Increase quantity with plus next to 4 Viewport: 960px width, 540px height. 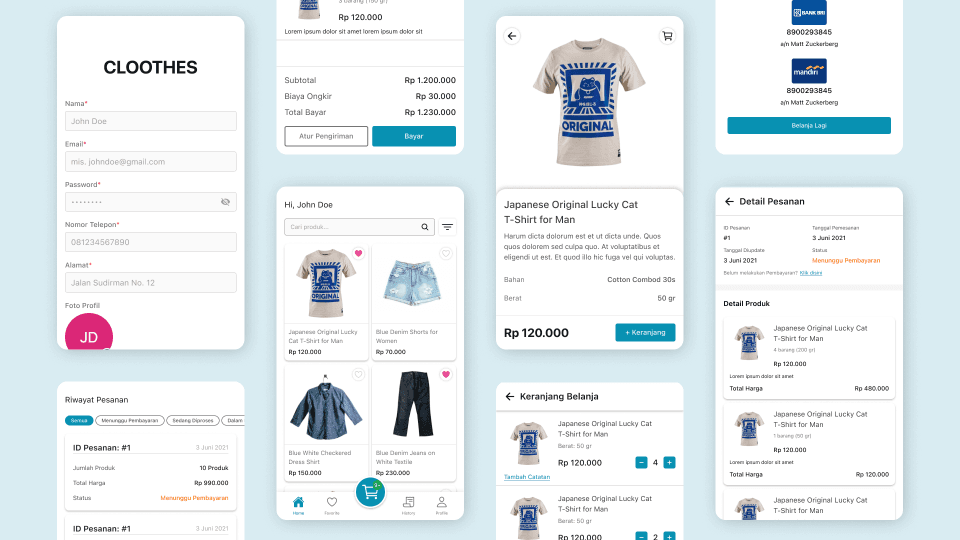coord(669,463)
